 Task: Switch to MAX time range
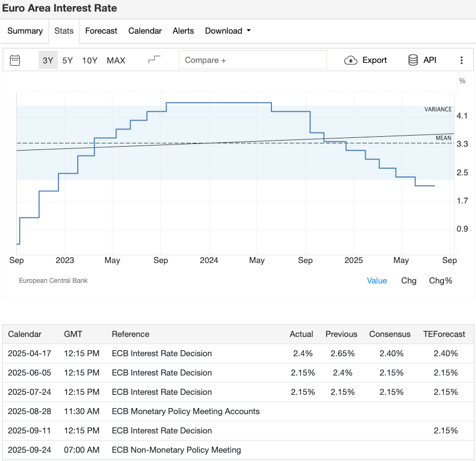click(116, 60)
